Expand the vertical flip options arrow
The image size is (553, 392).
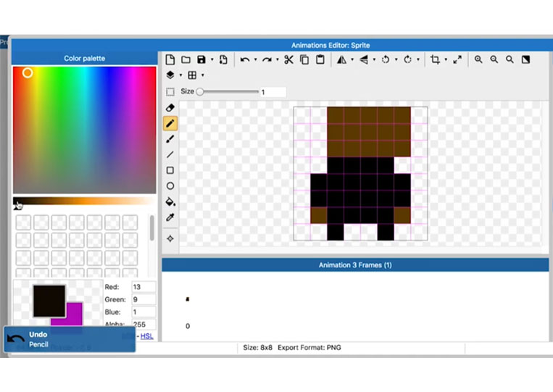click(374, 59)
